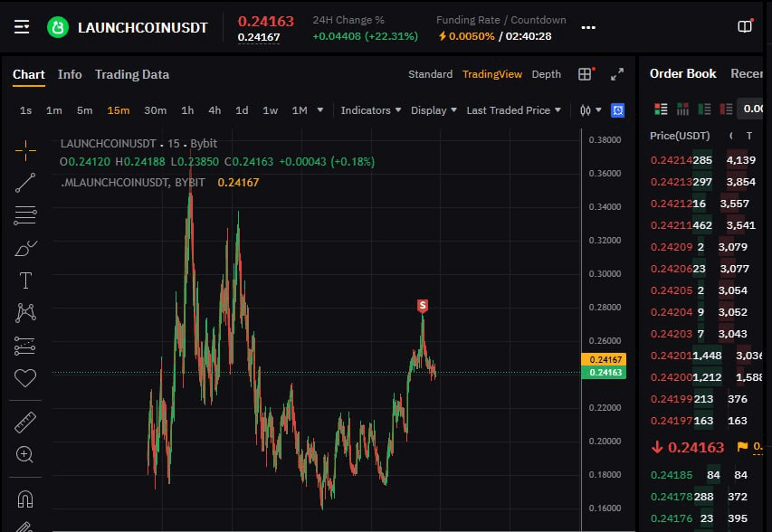Select the text annotation tool
Screen dimensions: 772x532
(x=25, y=280)
